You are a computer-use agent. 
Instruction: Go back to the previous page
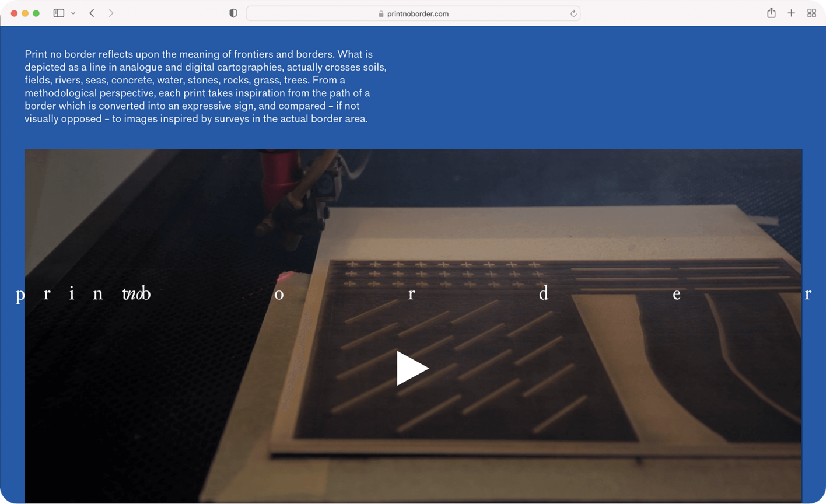click(92, 13)
